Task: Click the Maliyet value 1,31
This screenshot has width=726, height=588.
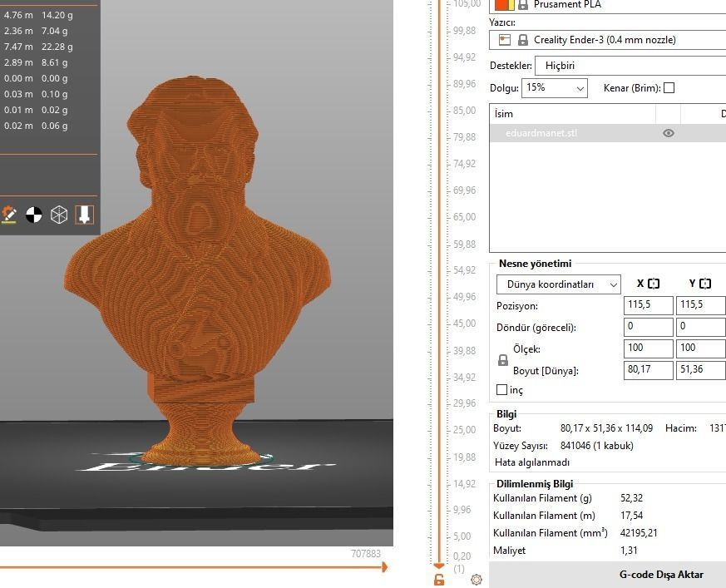Action: point(629,551)
